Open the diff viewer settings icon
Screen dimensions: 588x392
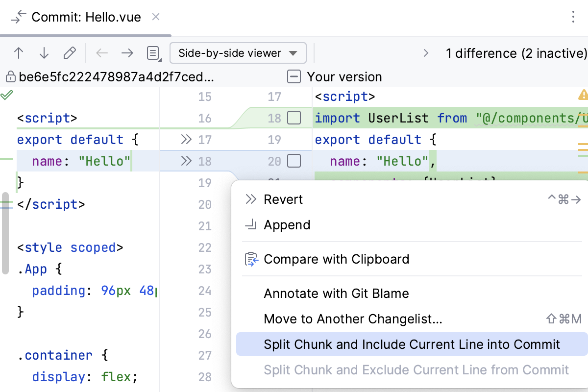tap(152, 53)
